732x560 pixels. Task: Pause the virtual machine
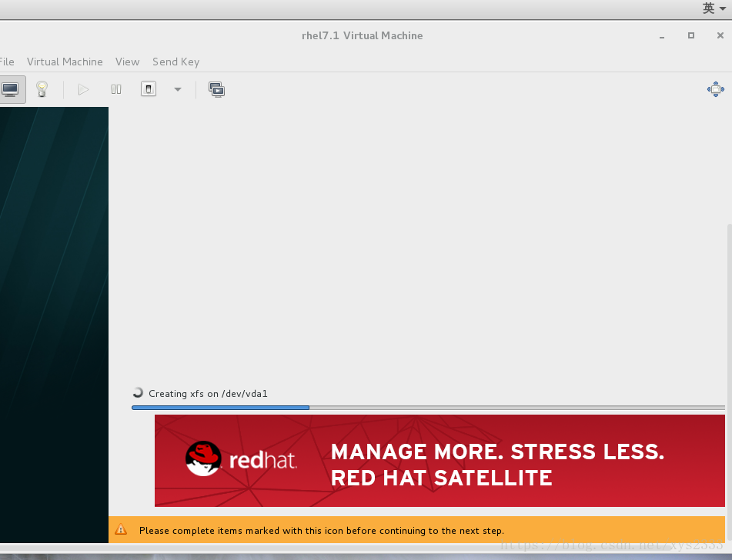tap(116, 89)
